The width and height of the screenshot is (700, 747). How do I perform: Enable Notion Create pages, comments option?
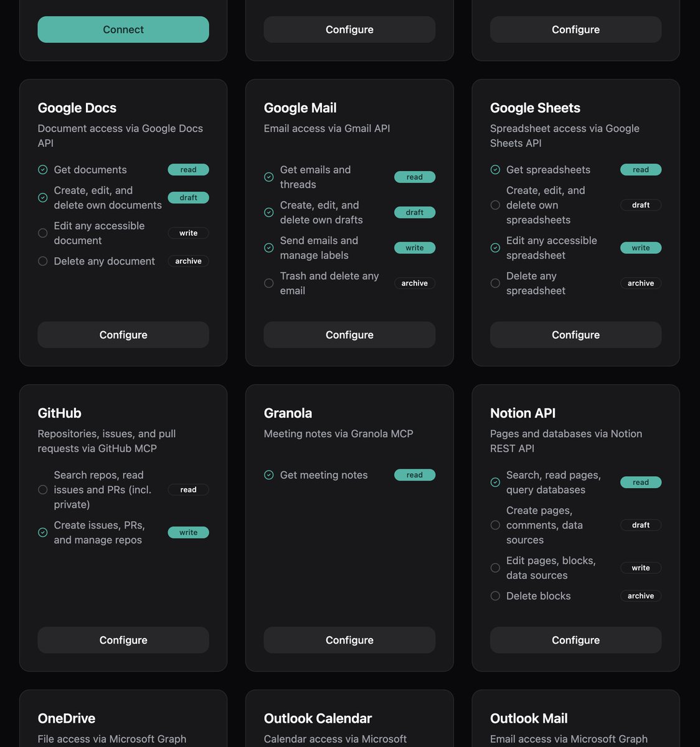tap(495, 525)
